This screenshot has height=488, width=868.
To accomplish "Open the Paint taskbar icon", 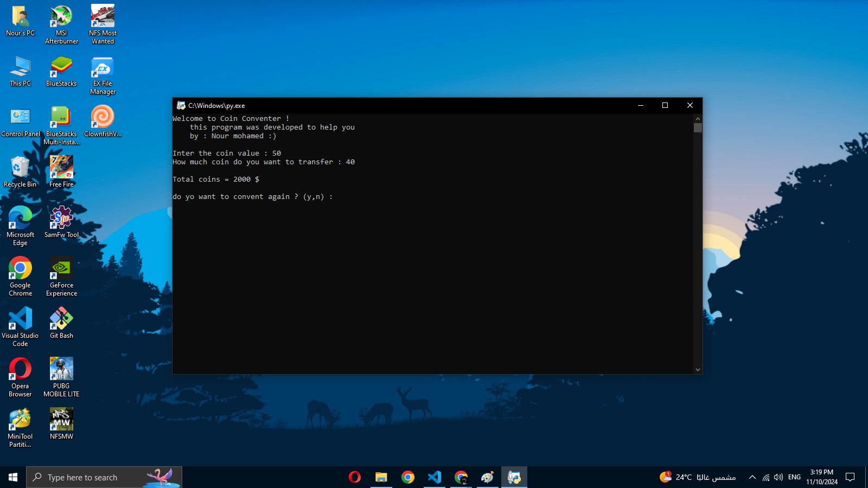I will (488, 477).
